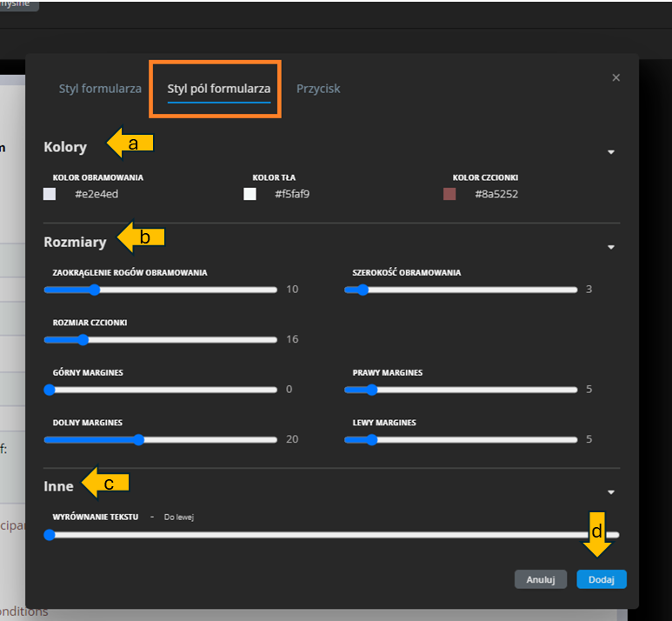
Task: Collapse the Rozmiary section arrow
Action: 611,247
